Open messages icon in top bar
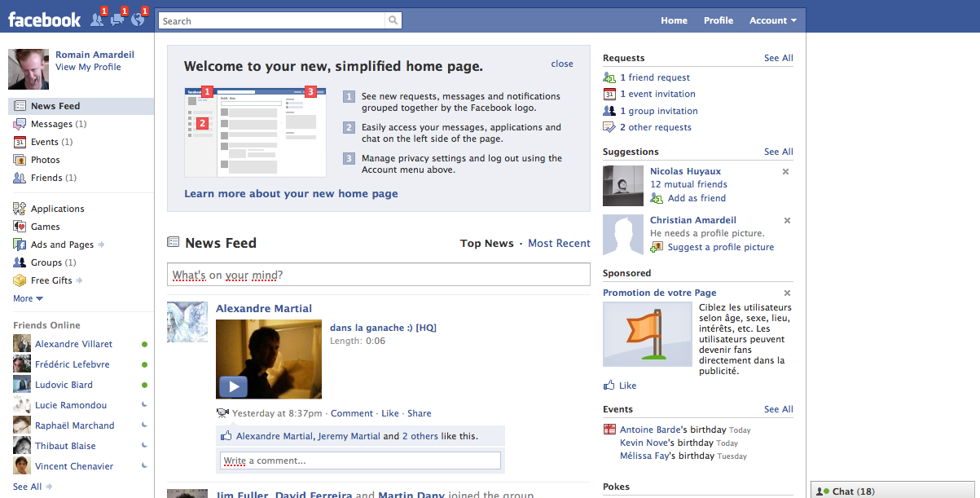980x498 pixels. coord(117,20)
